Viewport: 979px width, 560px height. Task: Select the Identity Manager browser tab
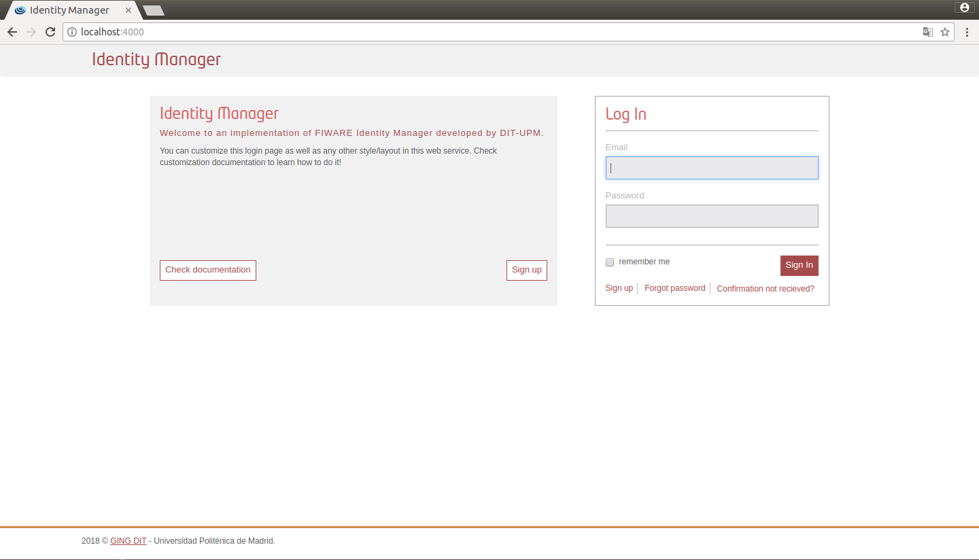pos(72,10)
